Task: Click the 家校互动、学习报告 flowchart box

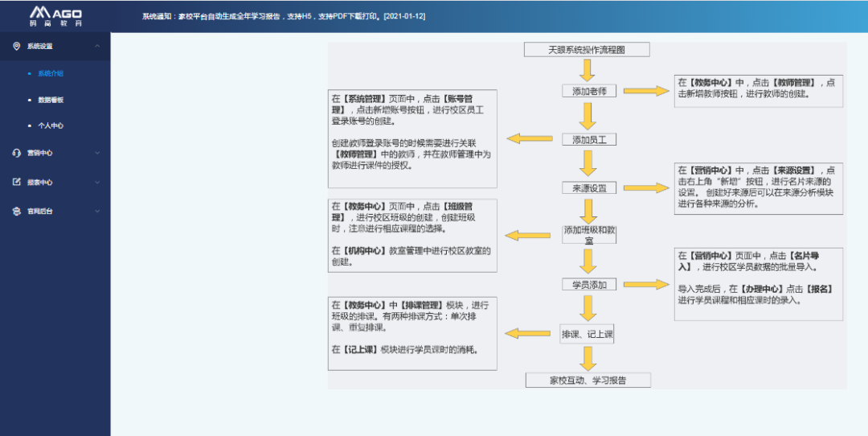Action: 588,380
